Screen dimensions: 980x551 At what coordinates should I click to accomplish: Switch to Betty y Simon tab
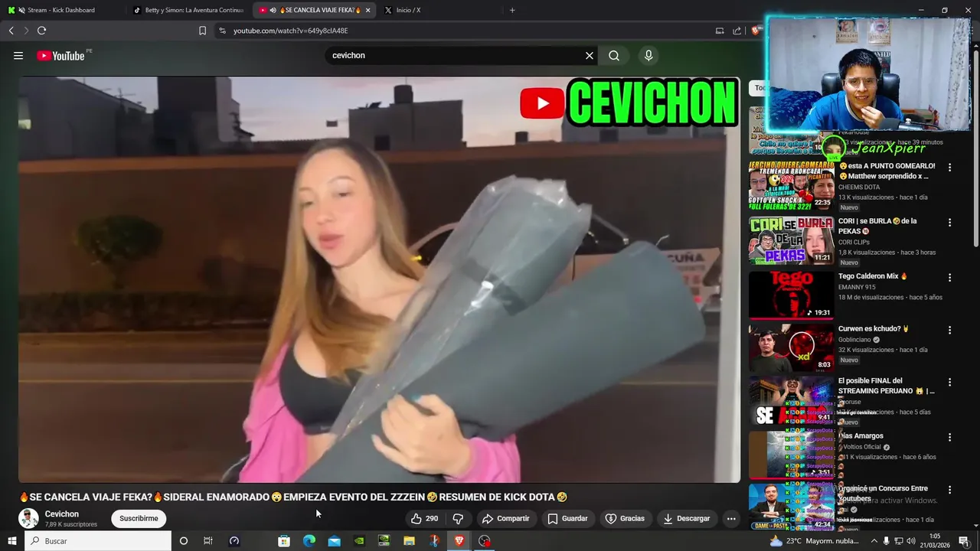pyautogui.click(x=188, y=10)
